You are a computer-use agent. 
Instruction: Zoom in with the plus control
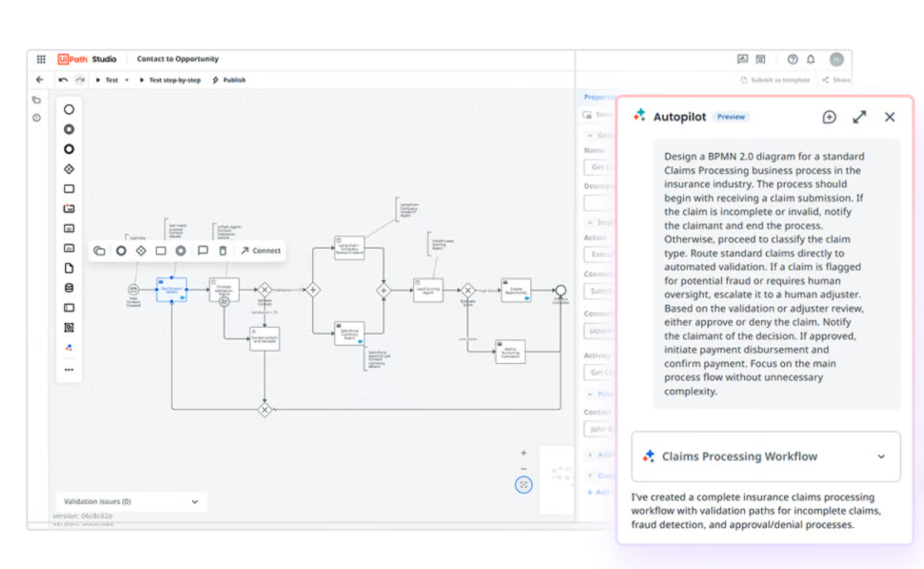click(x=523, y=453)
